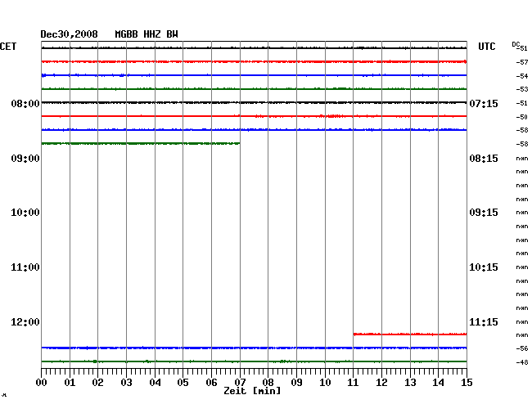
Task: Select the CET label at top left
Action: point(8,47)
